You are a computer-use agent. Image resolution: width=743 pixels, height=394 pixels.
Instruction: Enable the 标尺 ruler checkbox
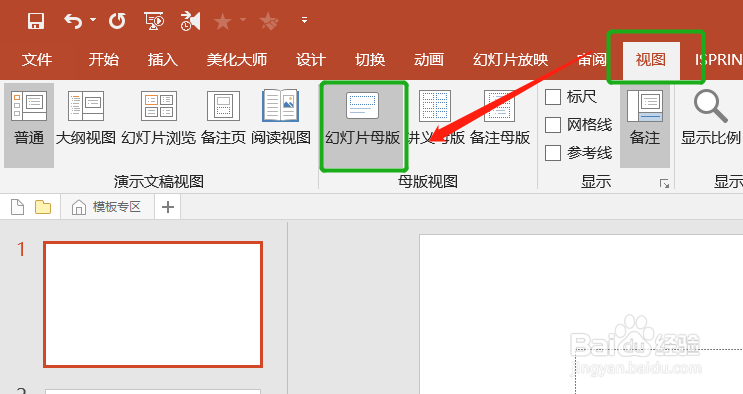553,97
